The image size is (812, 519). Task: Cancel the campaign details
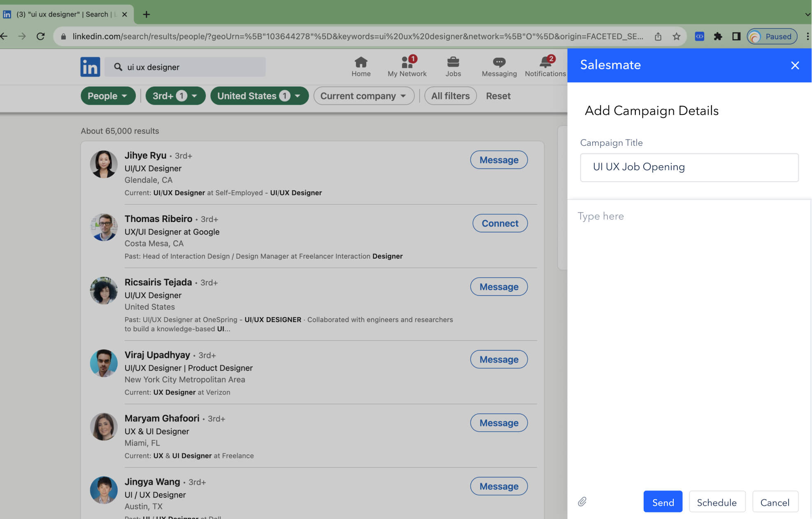(775, 502)
